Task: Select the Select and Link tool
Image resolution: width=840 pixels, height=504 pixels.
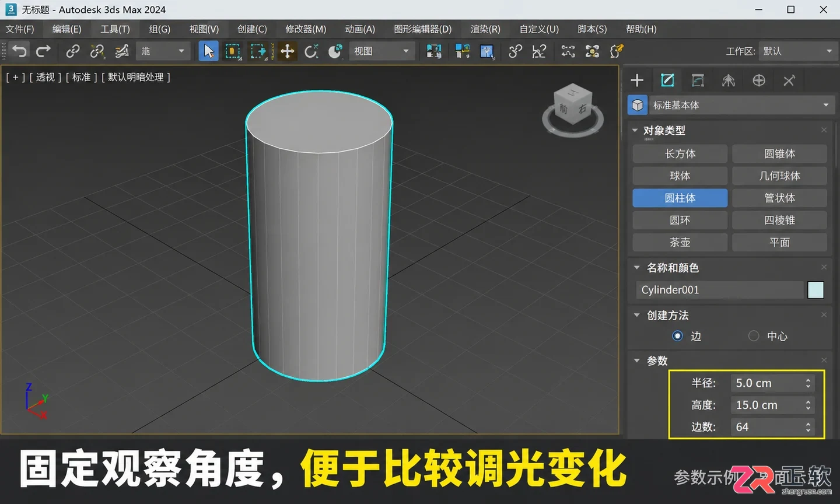Action: click(72, 51)
